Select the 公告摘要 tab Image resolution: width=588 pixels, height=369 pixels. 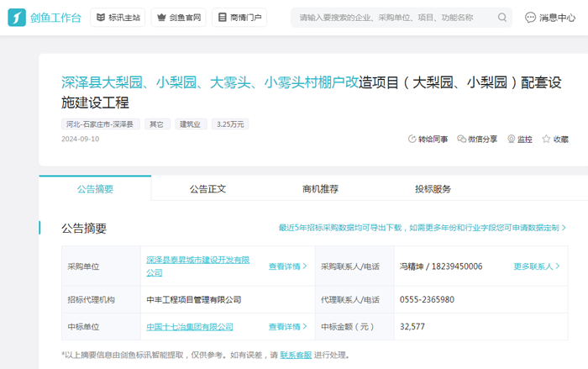pyautogui.click(x=95, y=189)
